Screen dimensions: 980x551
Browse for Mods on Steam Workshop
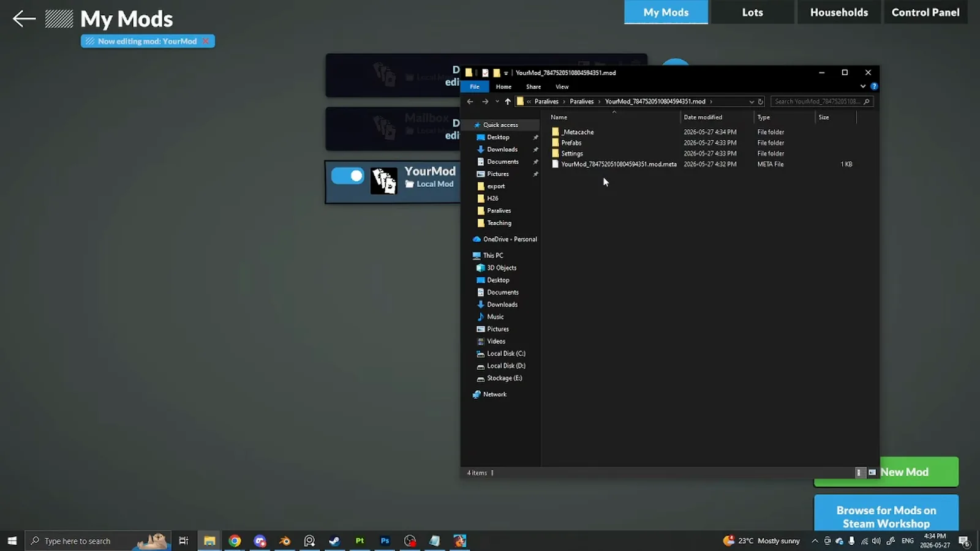pyautogui.click(x=886, y=513)
